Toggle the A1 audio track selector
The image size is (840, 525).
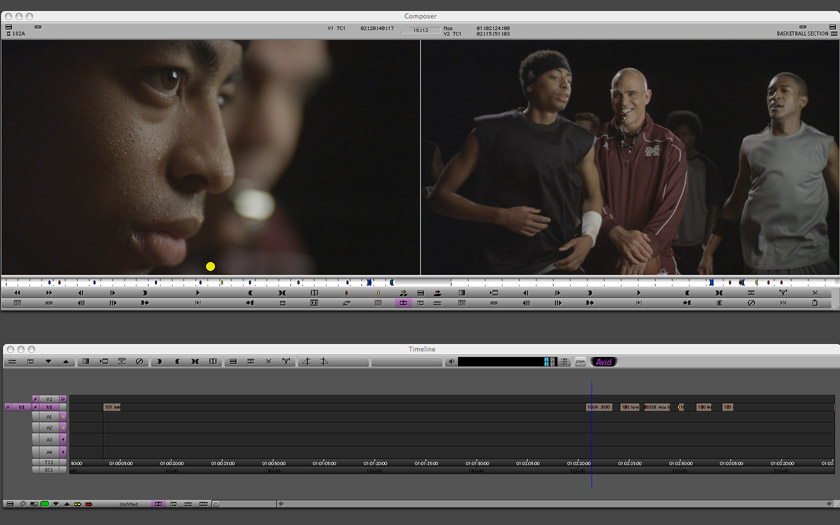(48, 417)
